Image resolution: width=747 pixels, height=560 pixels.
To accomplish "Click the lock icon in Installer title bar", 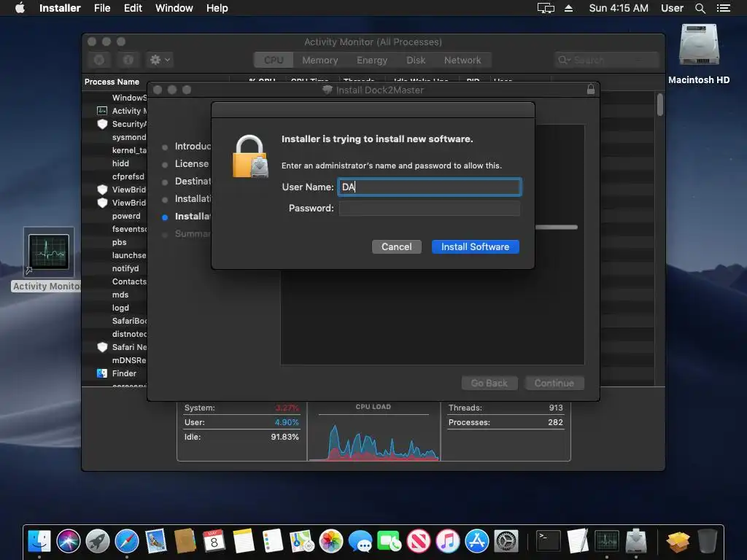I will coord(591,89).
